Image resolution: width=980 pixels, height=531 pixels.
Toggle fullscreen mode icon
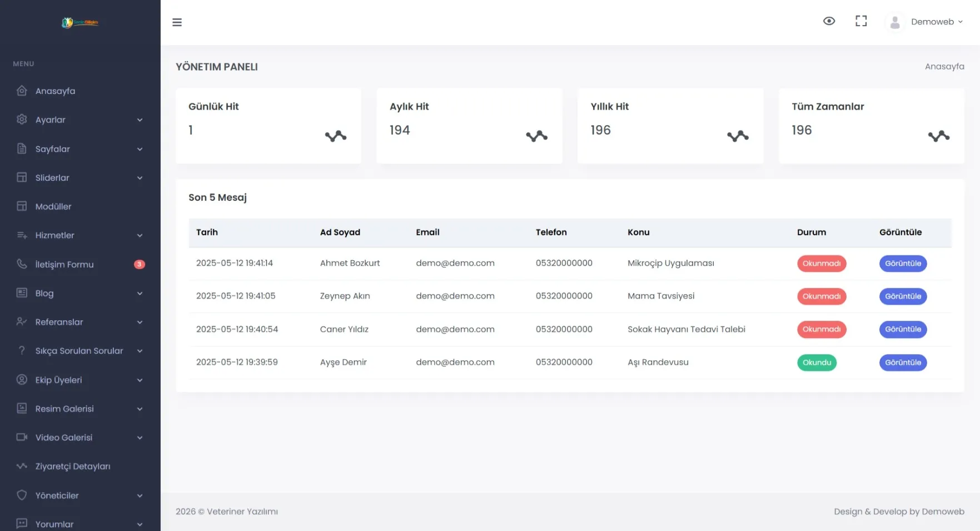[x=860, y=21]
